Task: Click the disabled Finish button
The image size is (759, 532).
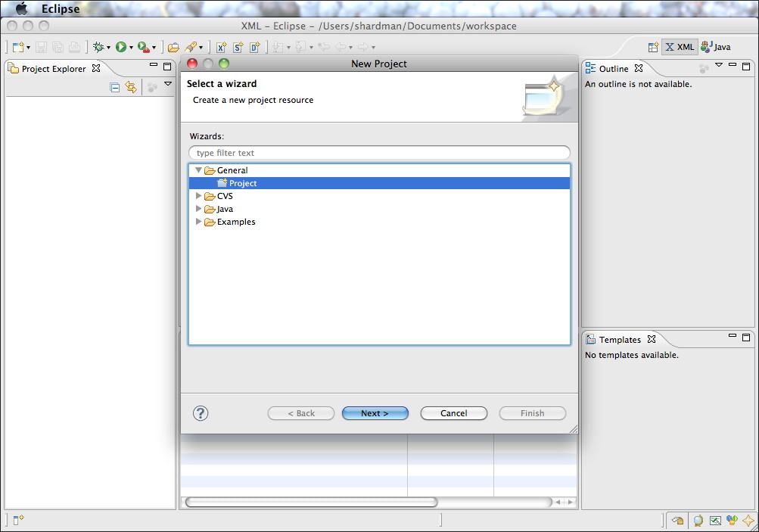Action: [x=533, y=413]
